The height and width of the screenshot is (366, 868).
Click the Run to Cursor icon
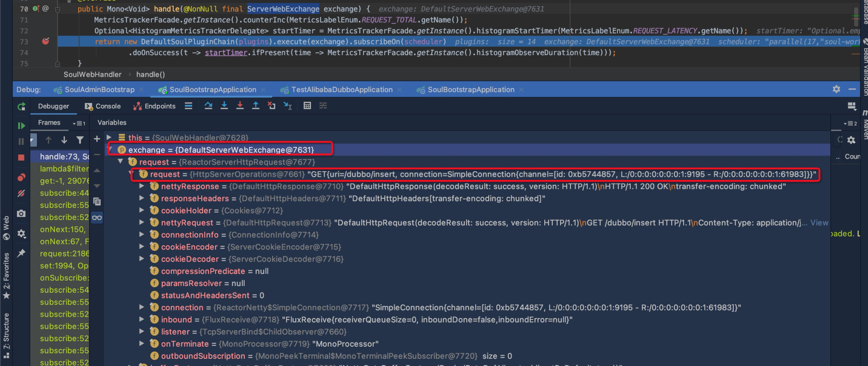pos(288,106)
